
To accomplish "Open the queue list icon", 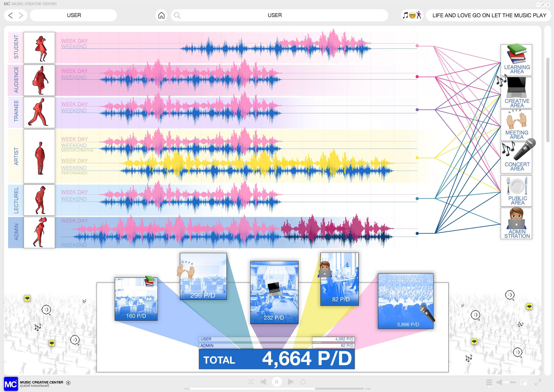I will (489, 382).
